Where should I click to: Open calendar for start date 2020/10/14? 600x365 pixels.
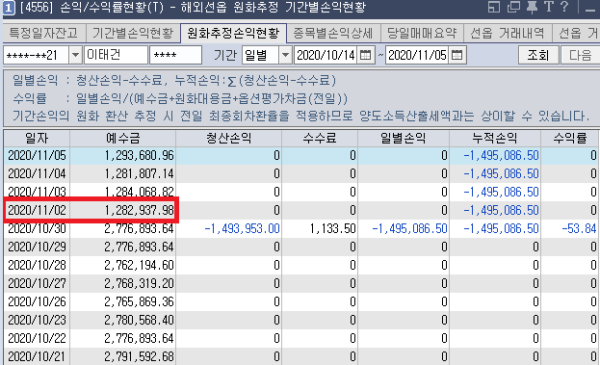366,55
